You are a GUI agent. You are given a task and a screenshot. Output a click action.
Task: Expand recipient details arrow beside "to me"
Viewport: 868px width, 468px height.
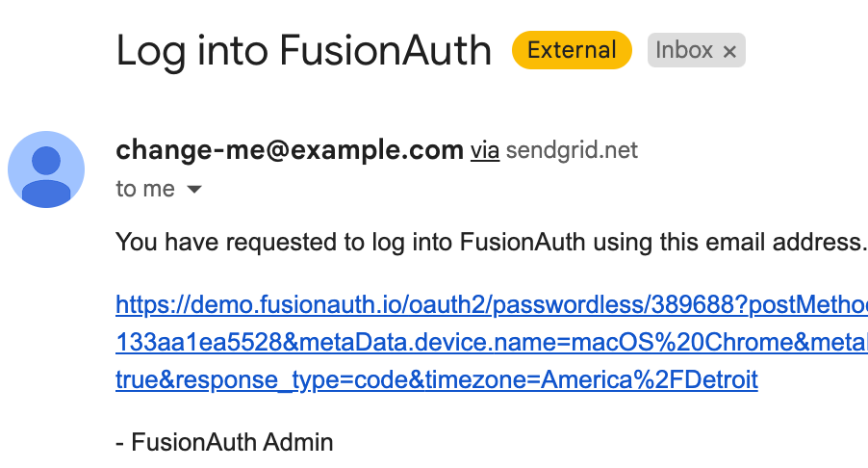194,190
